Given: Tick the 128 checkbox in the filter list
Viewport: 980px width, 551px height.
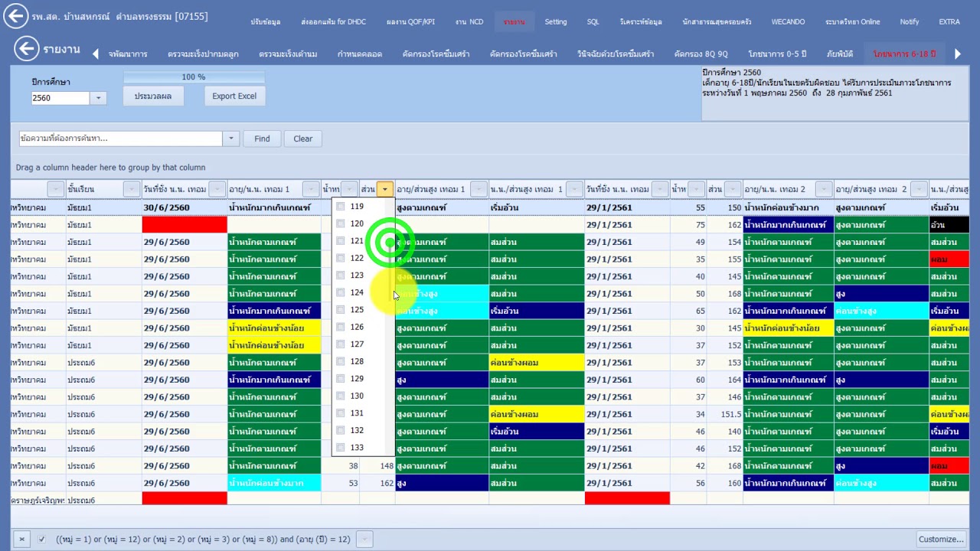Looking at the screenshot, I should (340, 361).
